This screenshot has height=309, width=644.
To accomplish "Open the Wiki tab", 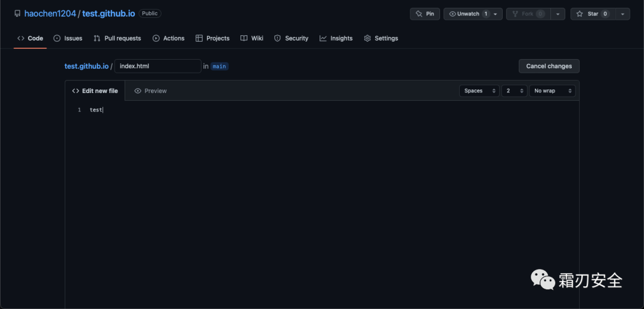I will point(252,38).
